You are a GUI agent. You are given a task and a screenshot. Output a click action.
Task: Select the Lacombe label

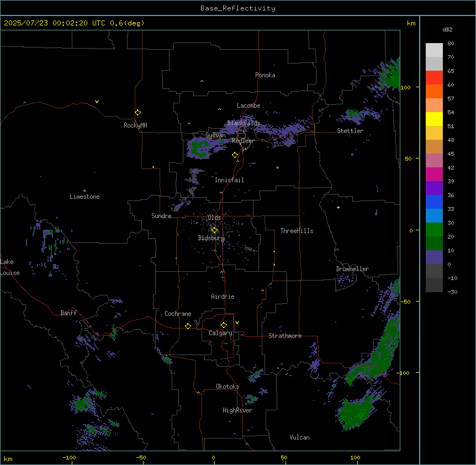(248, 105)
